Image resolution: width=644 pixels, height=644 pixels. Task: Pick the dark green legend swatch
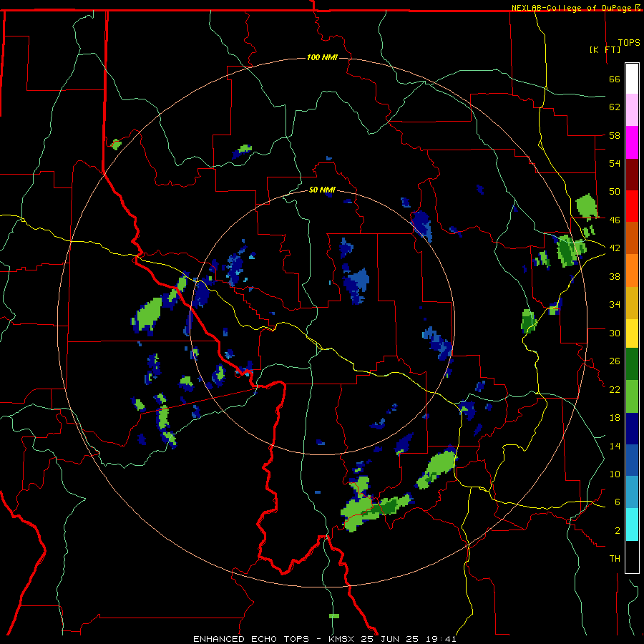(x=632, y=364)
